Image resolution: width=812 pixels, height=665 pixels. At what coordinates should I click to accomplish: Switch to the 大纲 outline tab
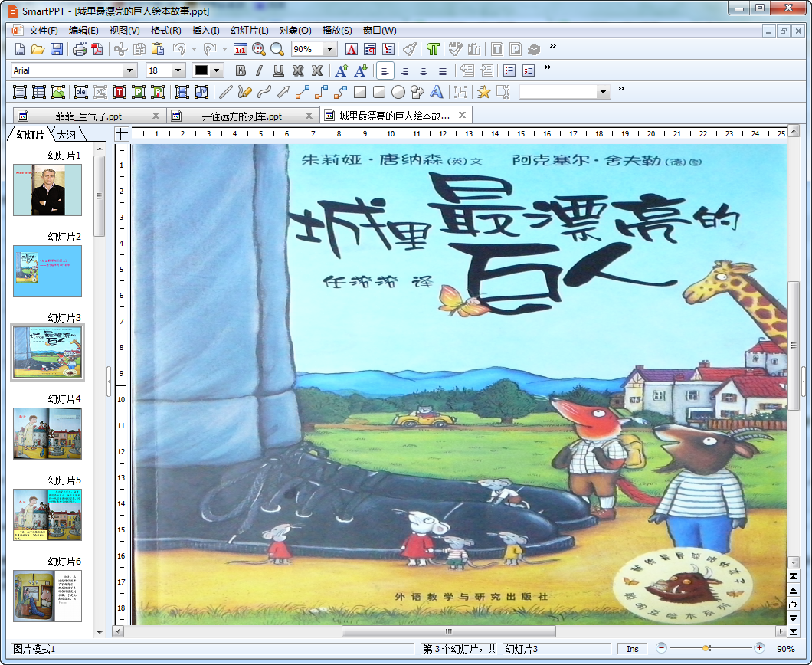coord(67,135)
